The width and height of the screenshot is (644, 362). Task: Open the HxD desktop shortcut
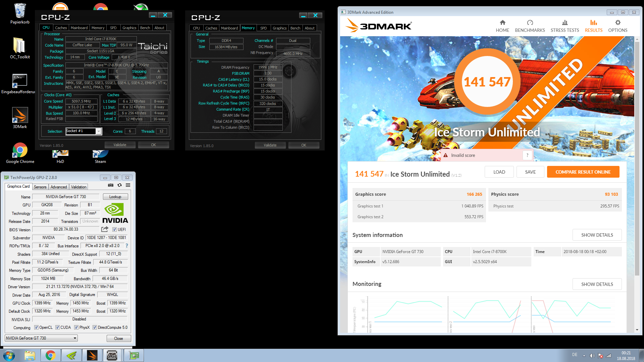tap(60, 157)
